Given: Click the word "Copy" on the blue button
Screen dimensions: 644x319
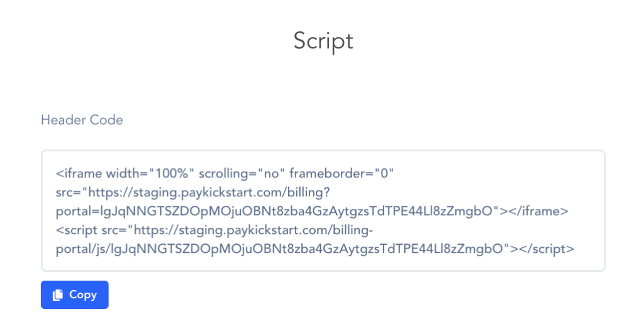Looking at the screenshot, I should click(x=83, y=294).
